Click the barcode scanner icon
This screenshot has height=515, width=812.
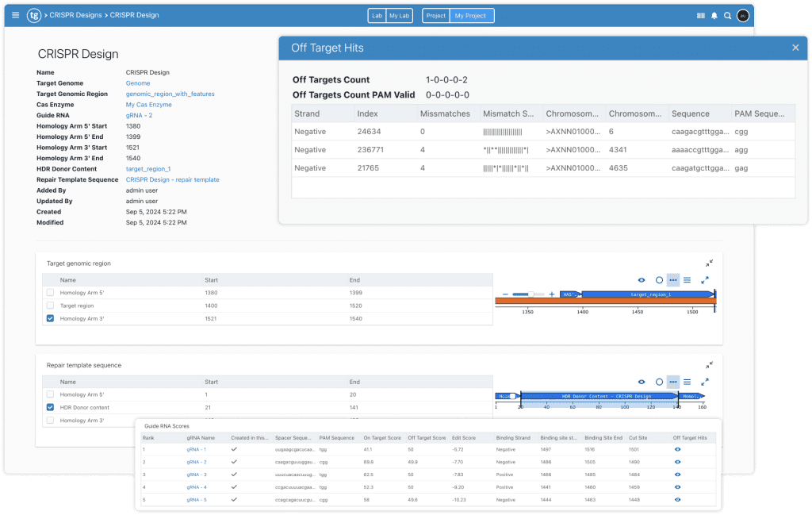[700, 15]
